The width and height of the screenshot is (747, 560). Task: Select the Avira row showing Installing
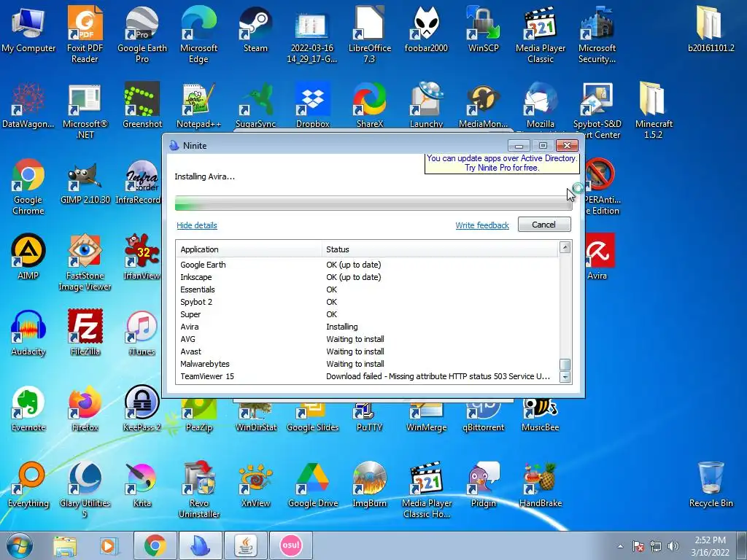(368, 327)
